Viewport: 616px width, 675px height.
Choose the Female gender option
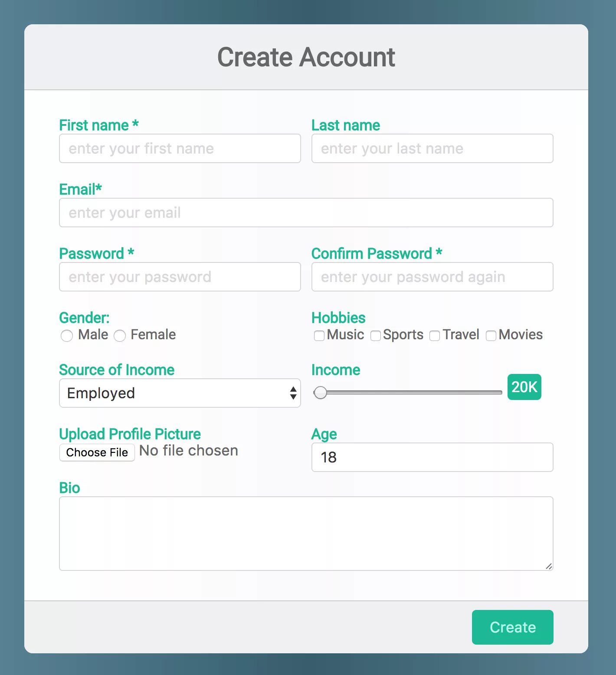[120, 336]
